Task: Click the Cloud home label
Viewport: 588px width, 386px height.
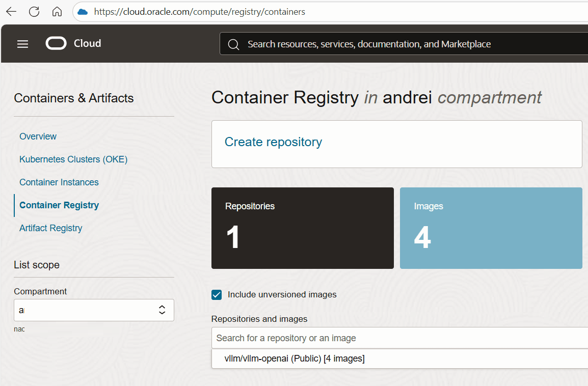Action: click(x=87, y=43)
